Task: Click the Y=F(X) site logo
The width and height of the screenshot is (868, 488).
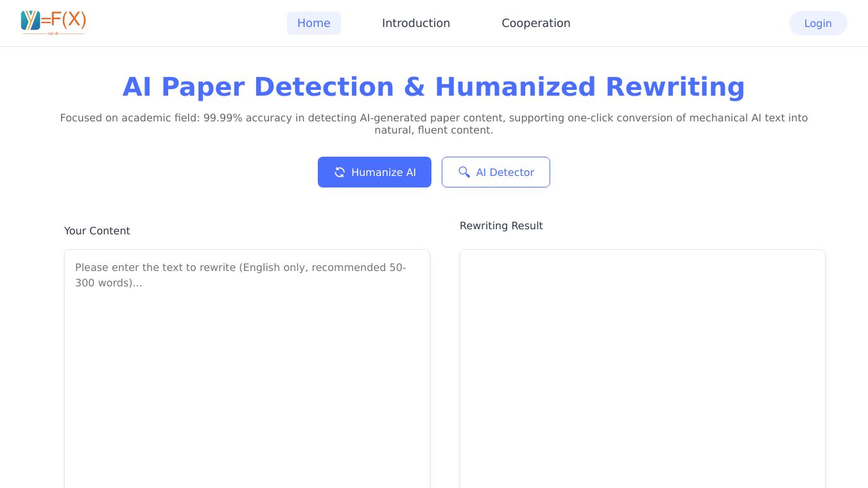Action: [x=53, y=22]
